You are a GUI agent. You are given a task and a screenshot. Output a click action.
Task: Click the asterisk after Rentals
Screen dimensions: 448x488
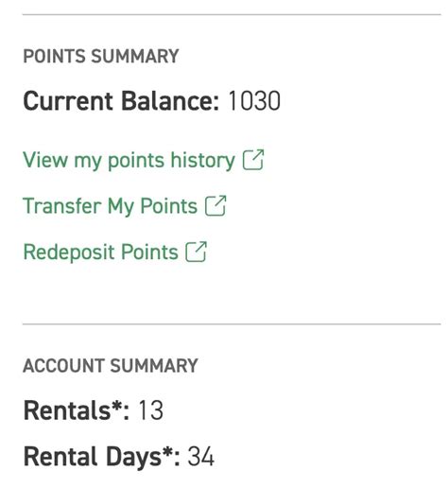coord(116,406)
